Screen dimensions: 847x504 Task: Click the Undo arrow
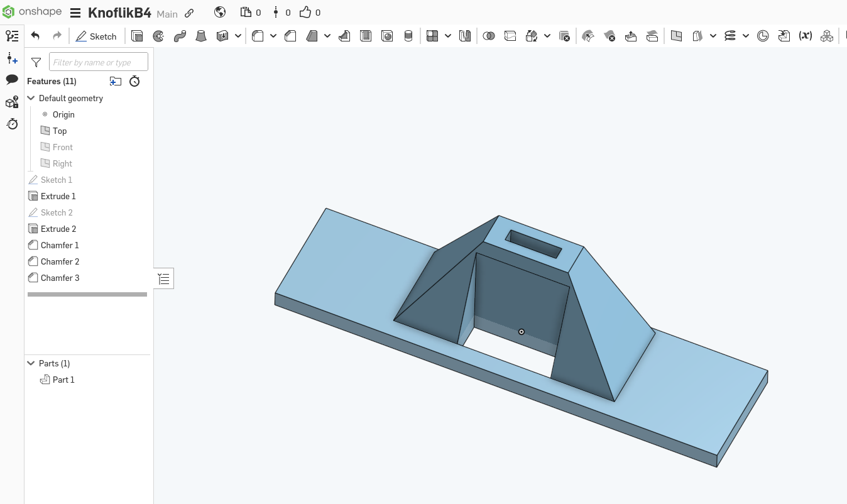click(x=35, y=36)
